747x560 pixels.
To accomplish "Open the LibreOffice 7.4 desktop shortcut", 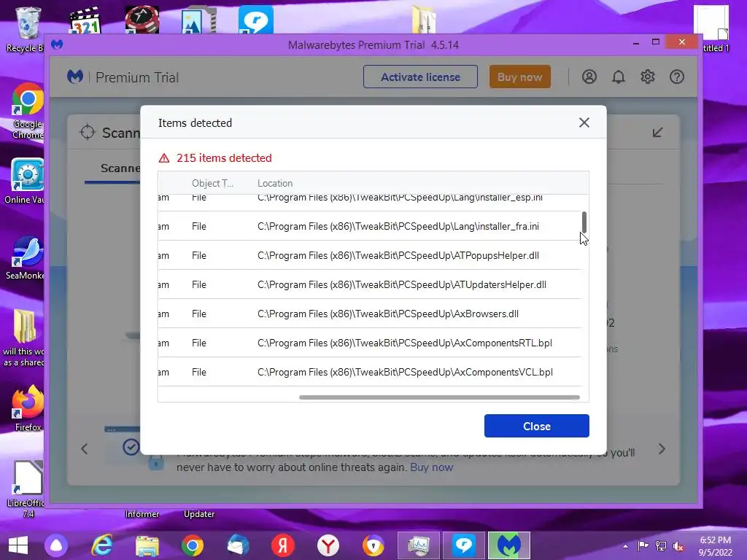I will 27,489.
